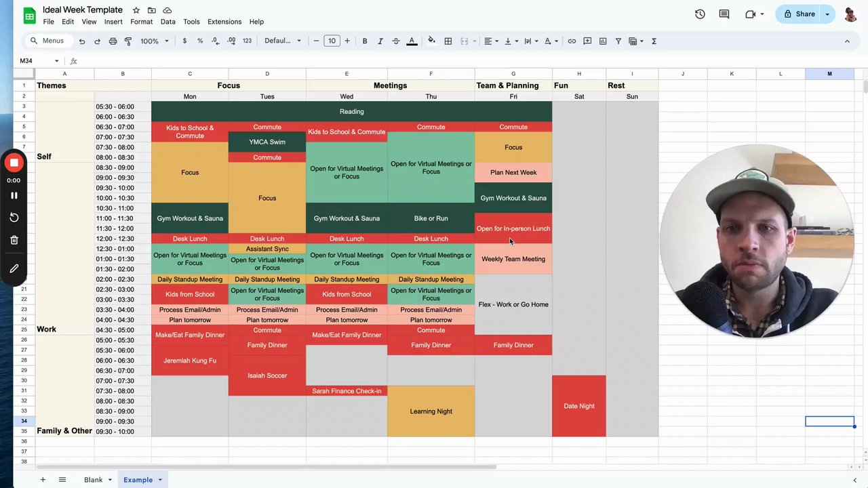This screenshot has height=488, width=868.
Task: Open the Edit menu
Action: [x=68, y=22]
